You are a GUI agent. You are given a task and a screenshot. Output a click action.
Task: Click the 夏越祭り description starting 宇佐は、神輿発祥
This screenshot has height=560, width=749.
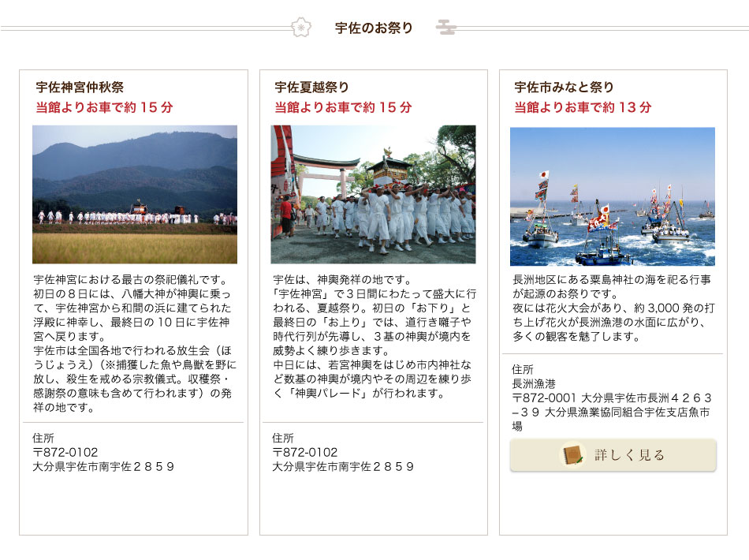(x=374, y=337)
